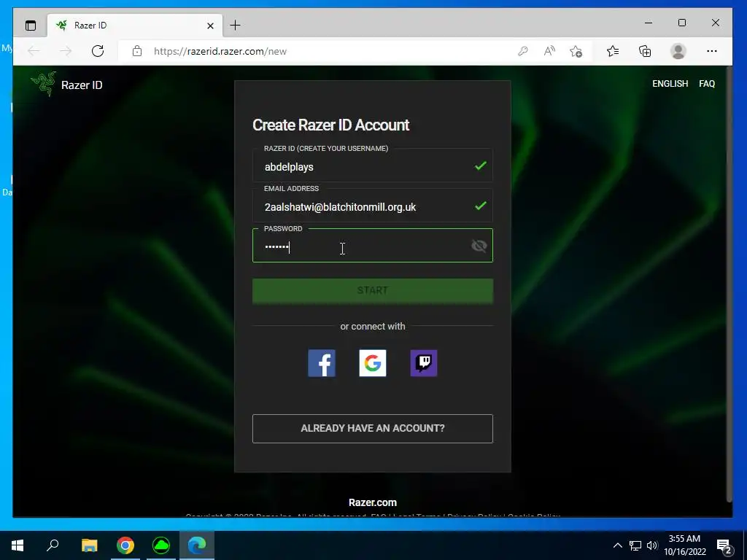Open the network tray icon

tap(635, 545)
